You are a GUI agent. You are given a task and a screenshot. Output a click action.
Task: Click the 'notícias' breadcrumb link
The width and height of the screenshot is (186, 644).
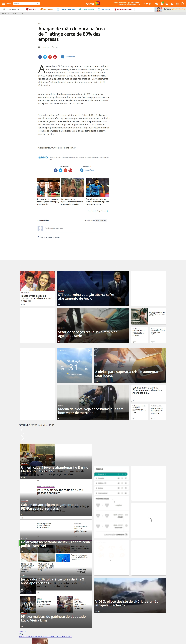[14, 14]
